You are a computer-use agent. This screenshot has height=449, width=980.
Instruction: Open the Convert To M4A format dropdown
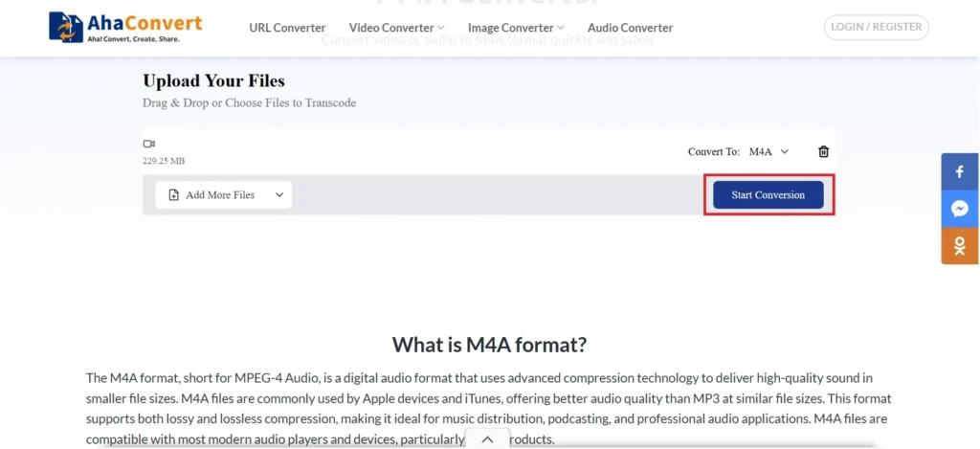coord(768,151)
